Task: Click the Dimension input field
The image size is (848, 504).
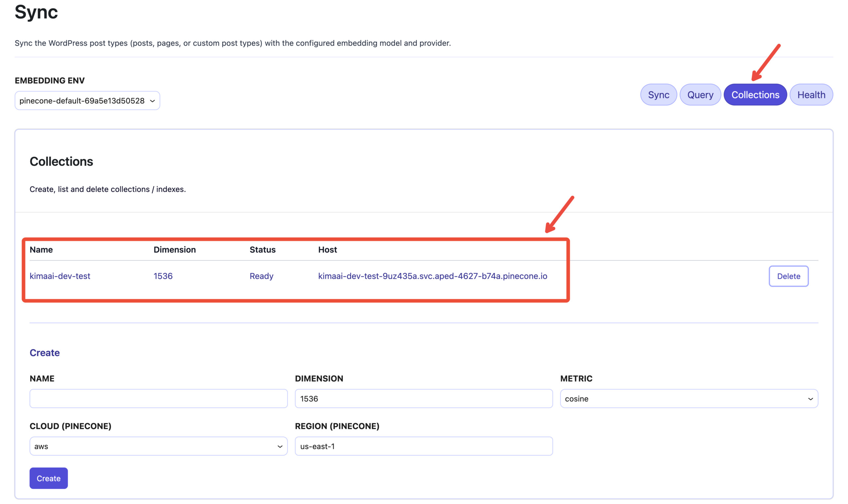Action: [423, 398]
